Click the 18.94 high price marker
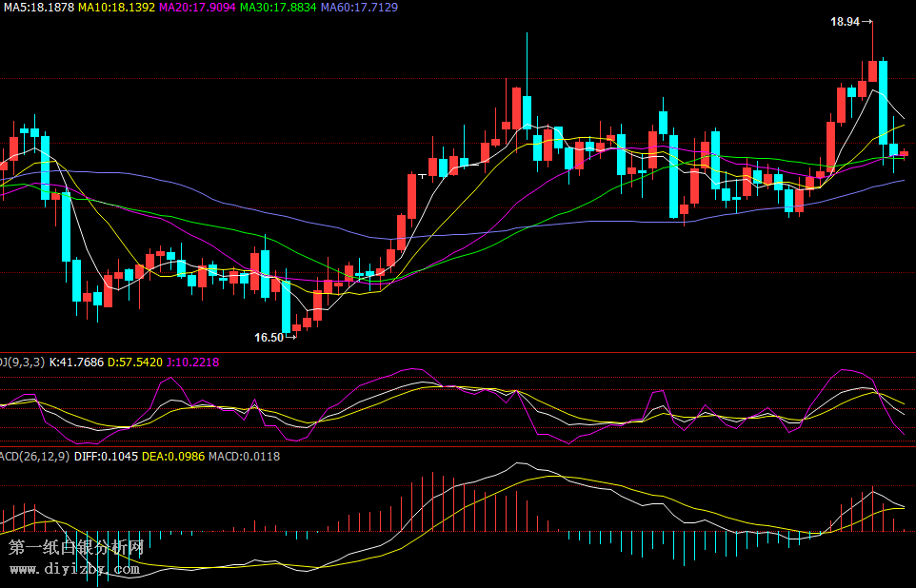916x588 pixels. tap(845, 21)
